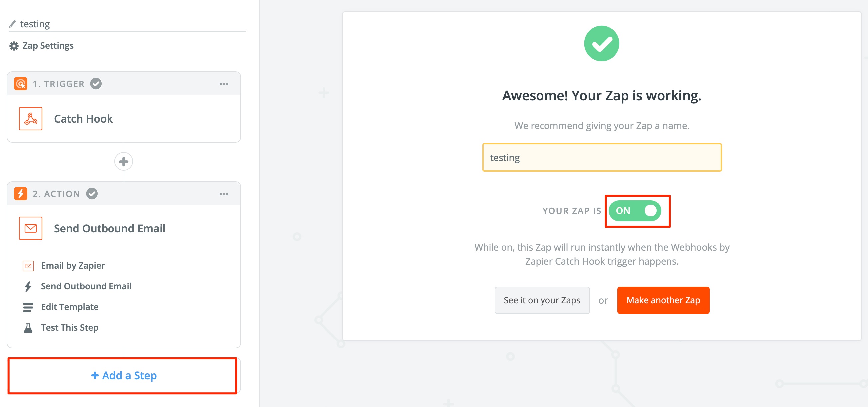The height and width of the screenshot is (407, 868).
Task: Click the lightning bolt action step icon
Action: click(x=21, y=194)
